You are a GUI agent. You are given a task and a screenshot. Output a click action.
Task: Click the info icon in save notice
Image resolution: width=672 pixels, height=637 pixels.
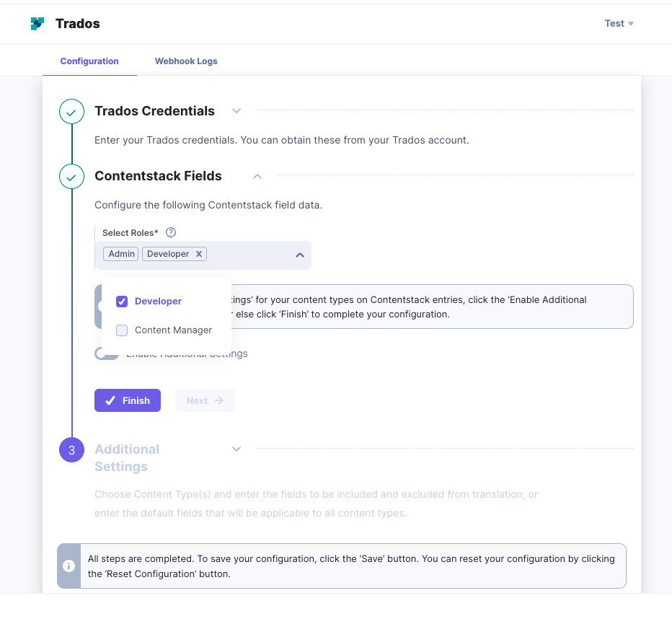pos(68,566)
